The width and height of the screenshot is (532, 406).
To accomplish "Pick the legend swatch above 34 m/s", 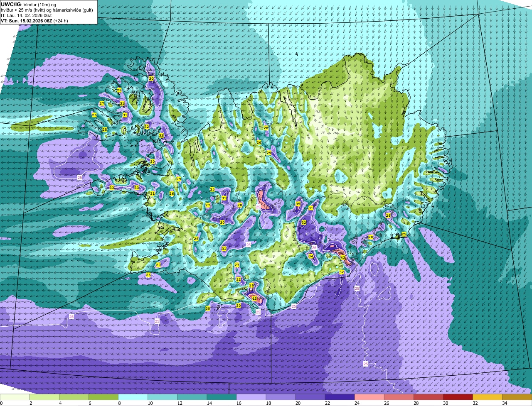I will coord(517,397).
